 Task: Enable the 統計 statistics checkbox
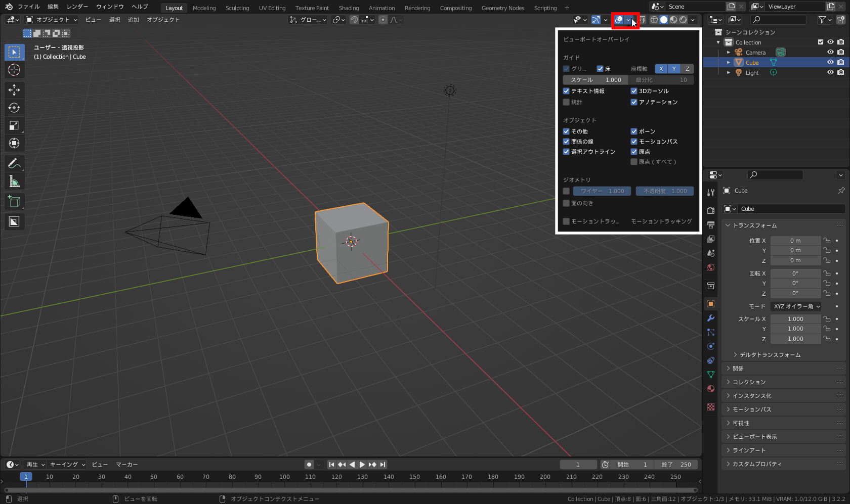[566, 102]
